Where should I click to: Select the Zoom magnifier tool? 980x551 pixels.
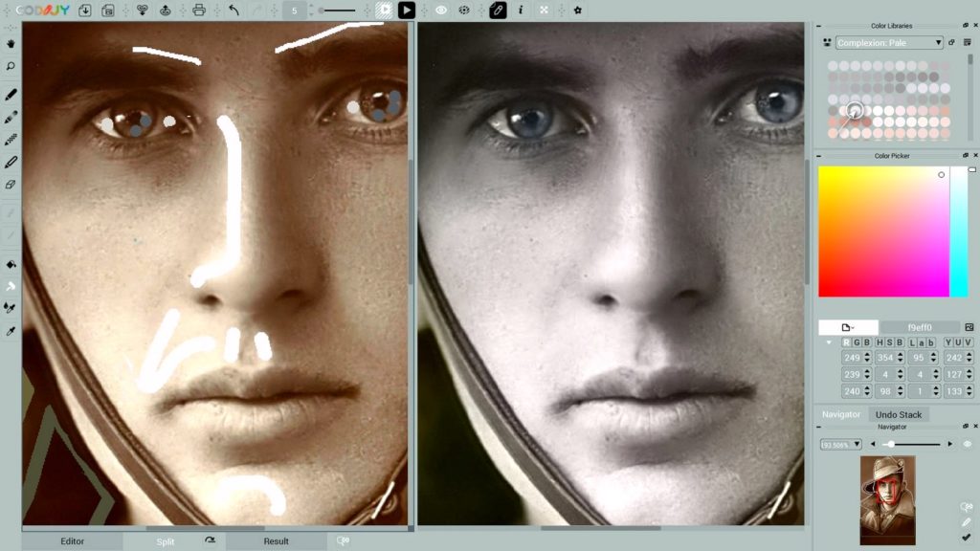click(x=11, y=66)
